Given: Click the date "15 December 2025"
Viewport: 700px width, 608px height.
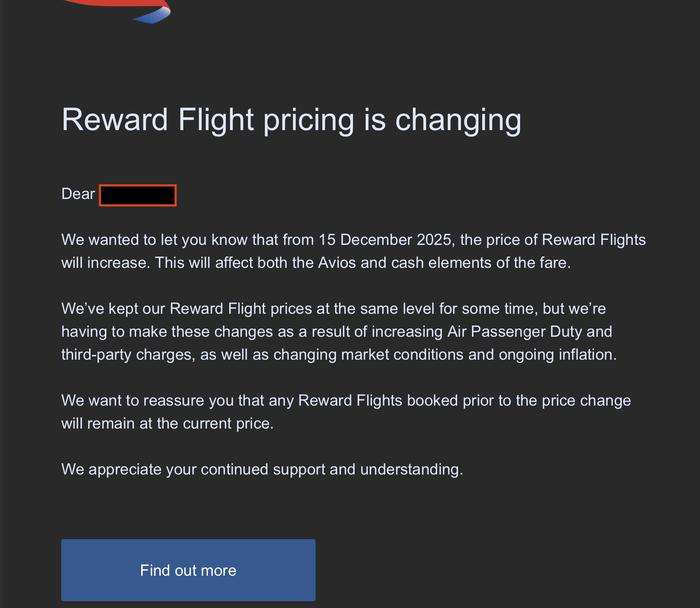Looking at the screenshot, I should pyautogui.click(x=385, y=240).
